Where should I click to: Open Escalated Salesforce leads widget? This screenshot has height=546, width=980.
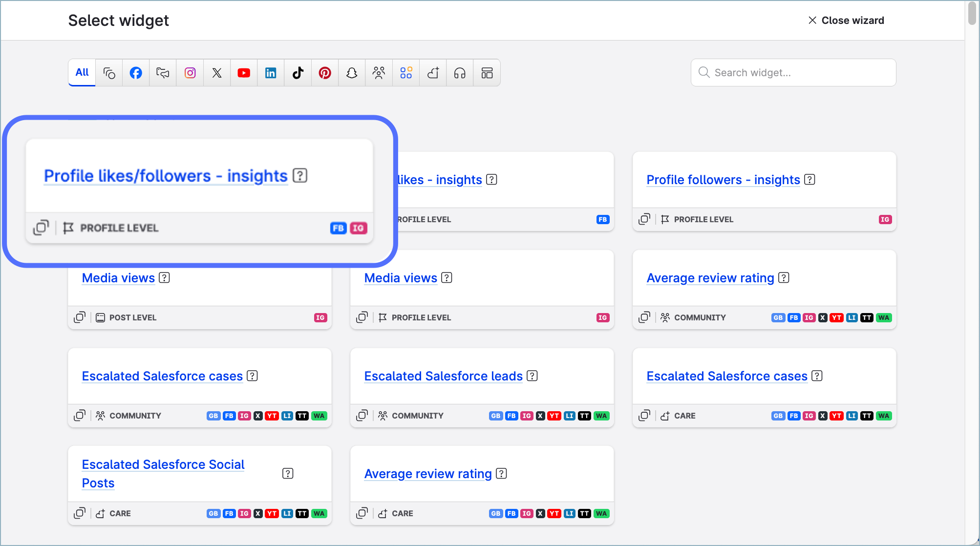[443, 376]
